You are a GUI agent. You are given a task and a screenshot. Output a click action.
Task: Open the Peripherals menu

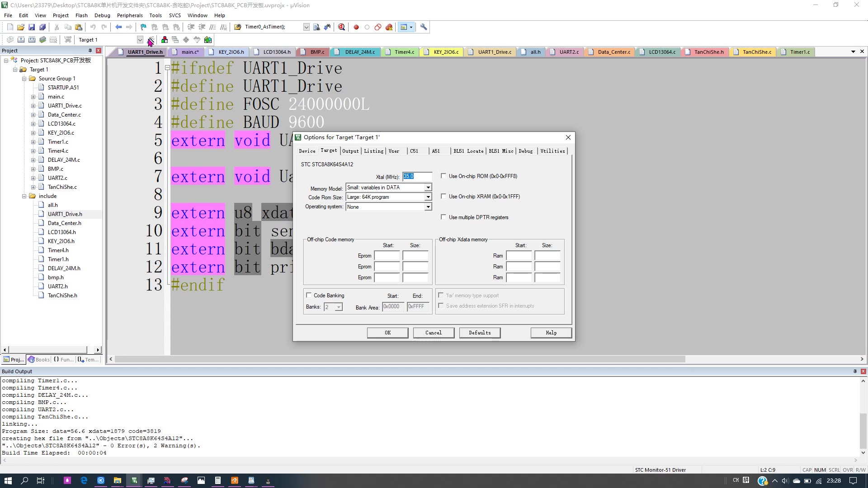pos(130,15)
